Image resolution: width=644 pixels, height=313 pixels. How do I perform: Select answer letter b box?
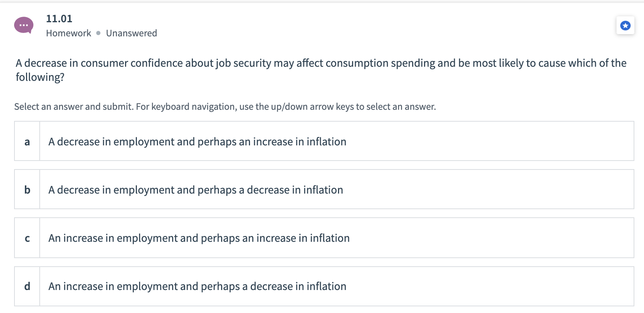click(x=27, y=190)
